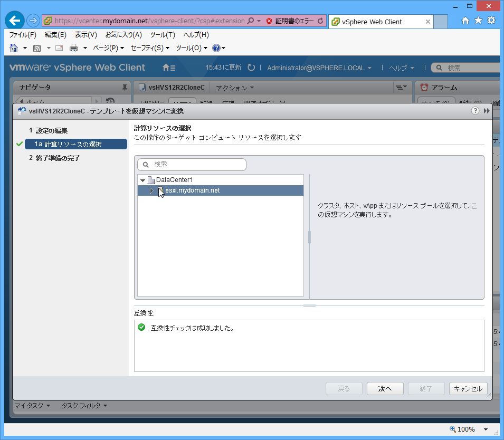
Task: Select esxi.mydomain.net in the resource tree
Action: point(221,190)
